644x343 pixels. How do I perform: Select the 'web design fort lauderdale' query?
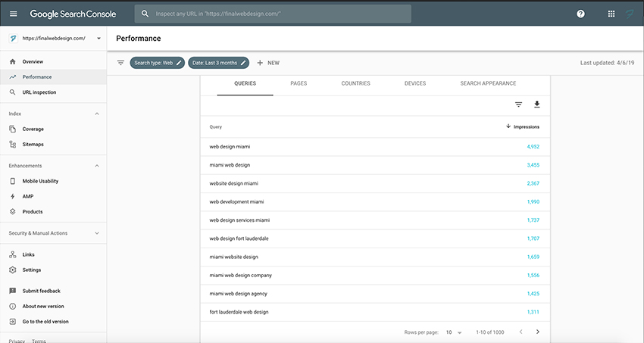coord(375,239)
